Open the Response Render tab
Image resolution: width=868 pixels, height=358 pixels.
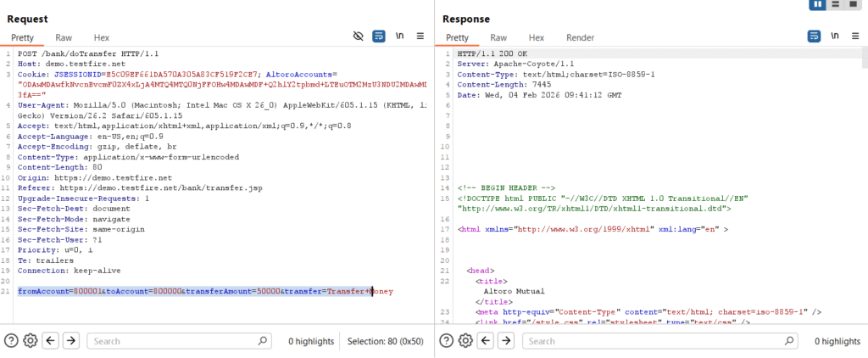pos(580,37)
